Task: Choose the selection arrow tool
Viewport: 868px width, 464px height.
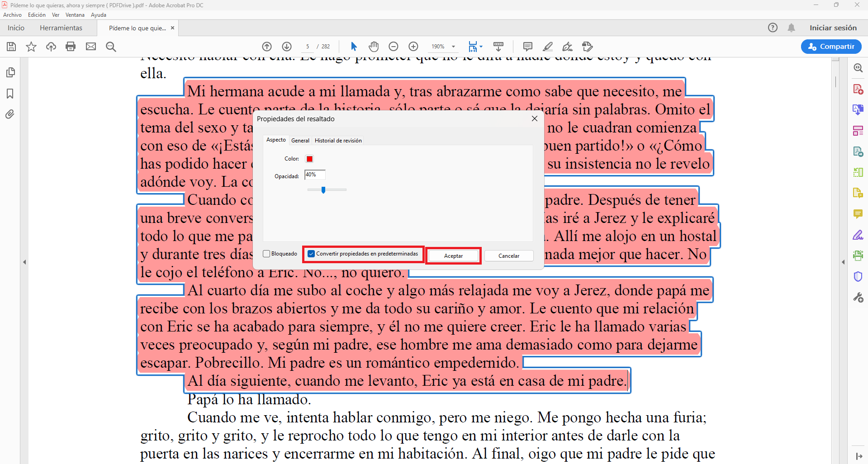Action: tap(354, 47)
